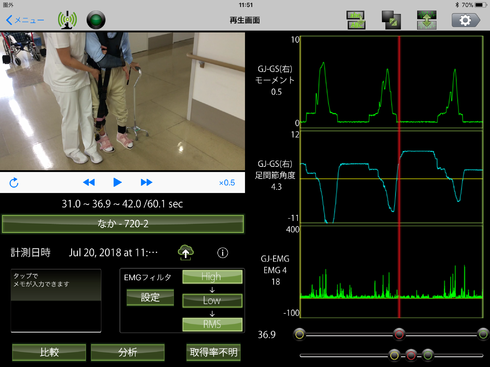490x367 pixels.
Task: Tap the measurement date Jul 20, 2018 text
Action: pyautogui.click(x=113, y=253)
